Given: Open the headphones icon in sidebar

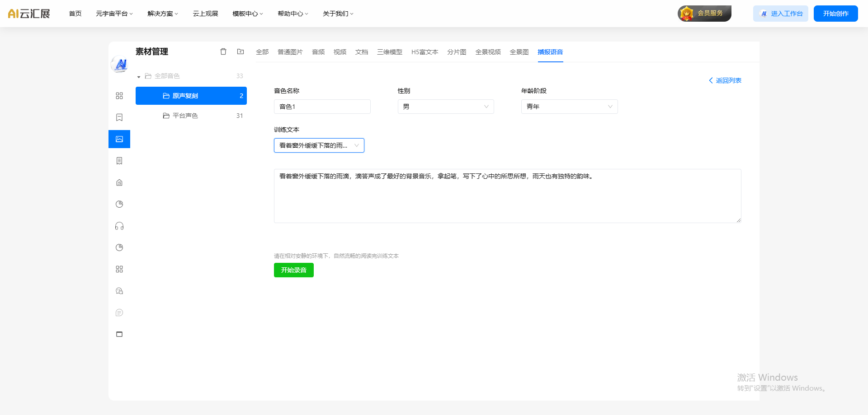Looking at the screenshot, I should (x=119, y=226).
